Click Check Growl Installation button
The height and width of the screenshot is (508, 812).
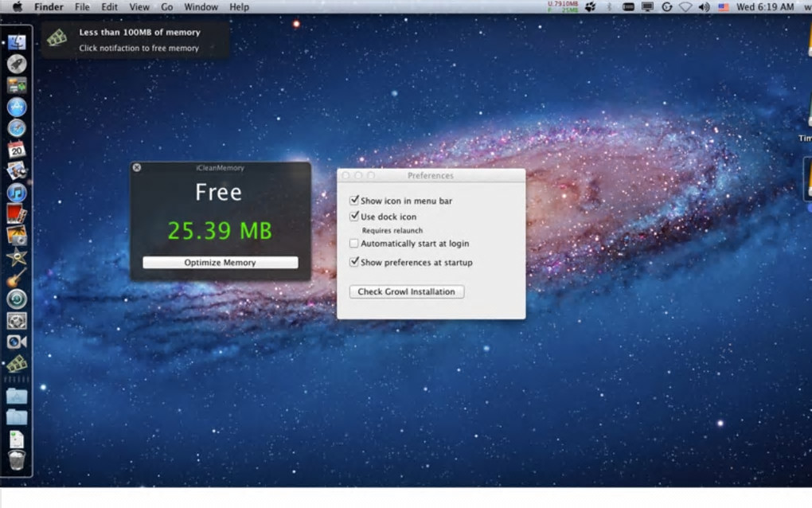407,291
